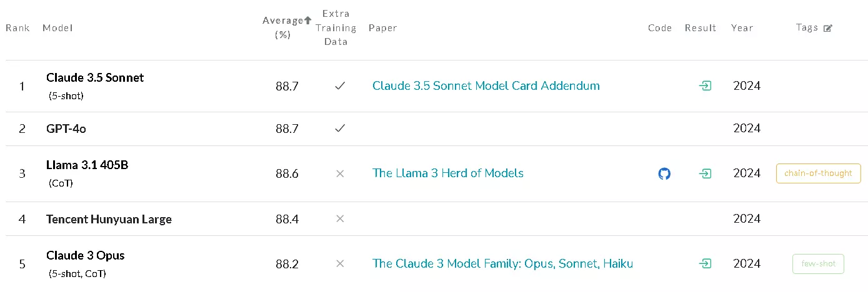Open Claude 3.5 Sonnet Model Card Addendum paper
Viewport: 868px width, 292px height.
pos(486,86)
